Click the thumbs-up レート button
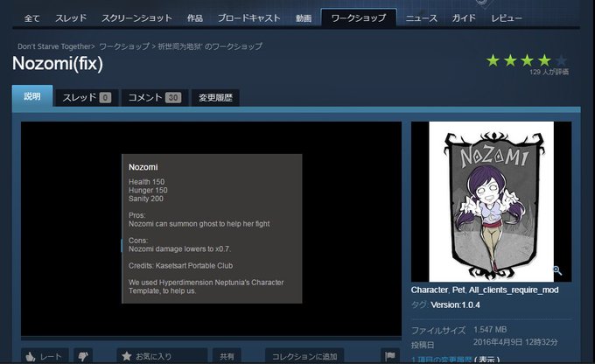The width and height of the screenshot is (595, 364). [x=45, y=356]
